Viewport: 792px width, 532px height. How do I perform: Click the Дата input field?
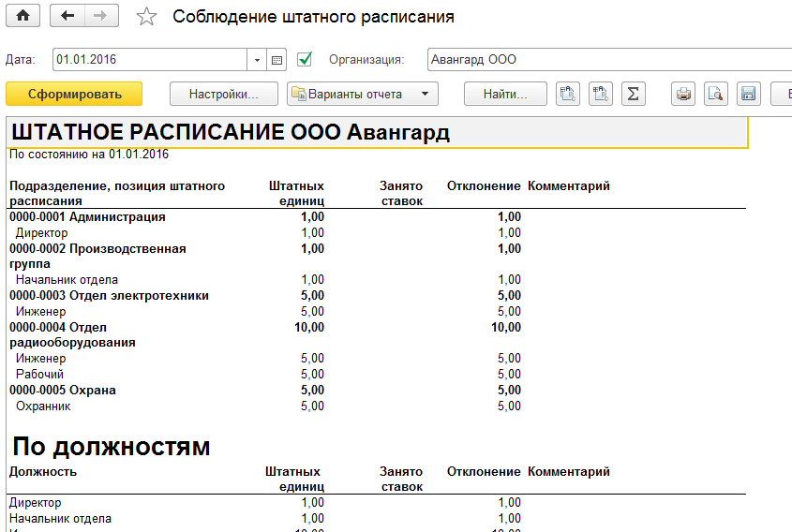(150, 60)
